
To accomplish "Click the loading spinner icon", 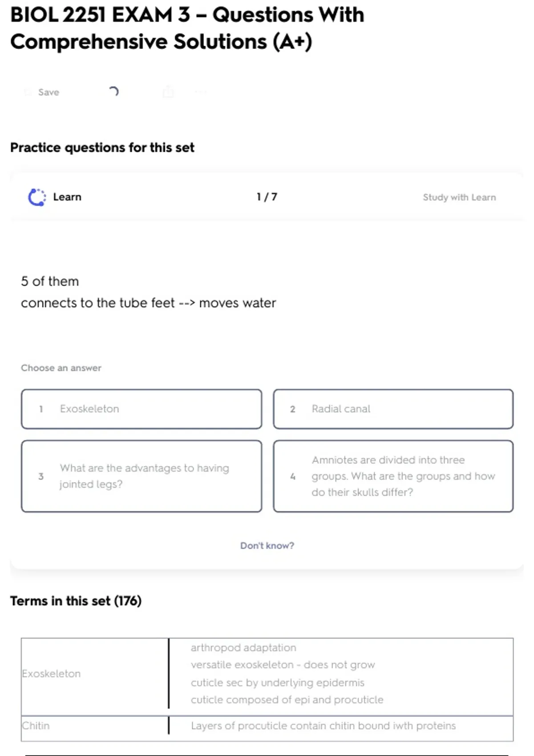I will [114, 92].
